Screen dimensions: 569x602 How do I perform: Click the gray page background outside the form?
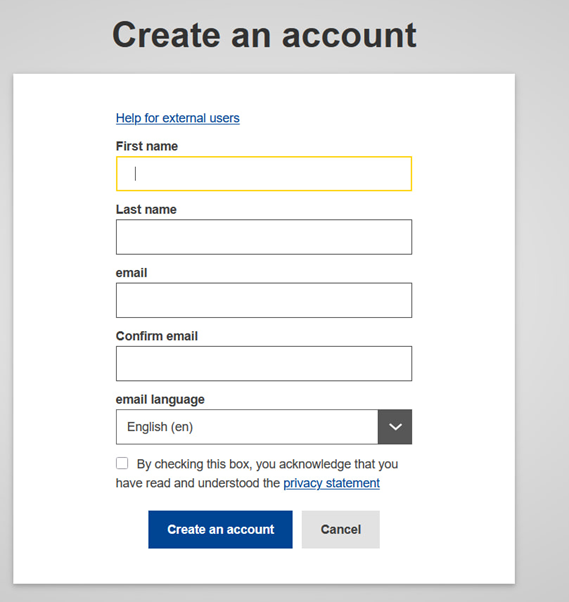(x=541, y=307)
